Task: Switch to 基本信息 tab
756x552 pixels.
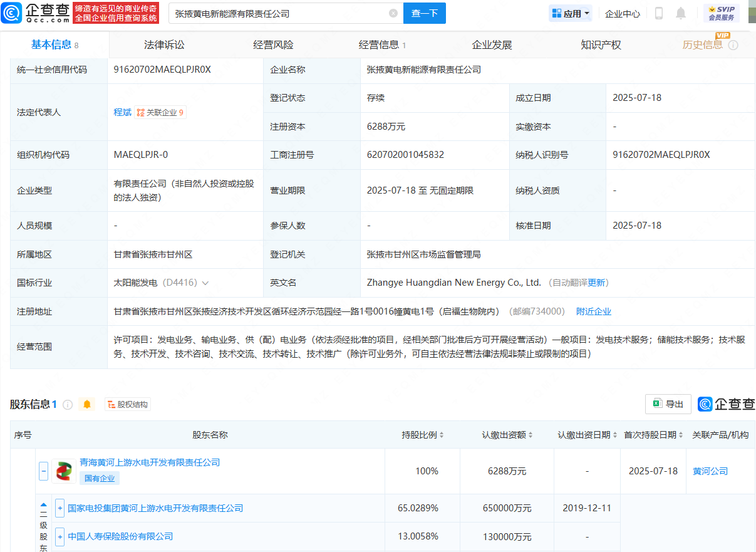Action: [55, 44]
